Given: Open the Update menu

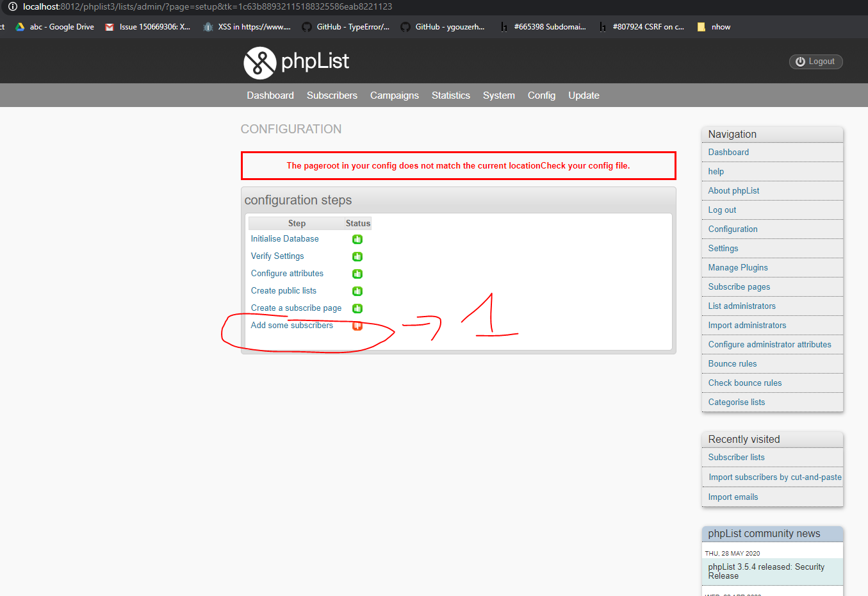Looking at the screenshot, I should click(x=584, y=95).
